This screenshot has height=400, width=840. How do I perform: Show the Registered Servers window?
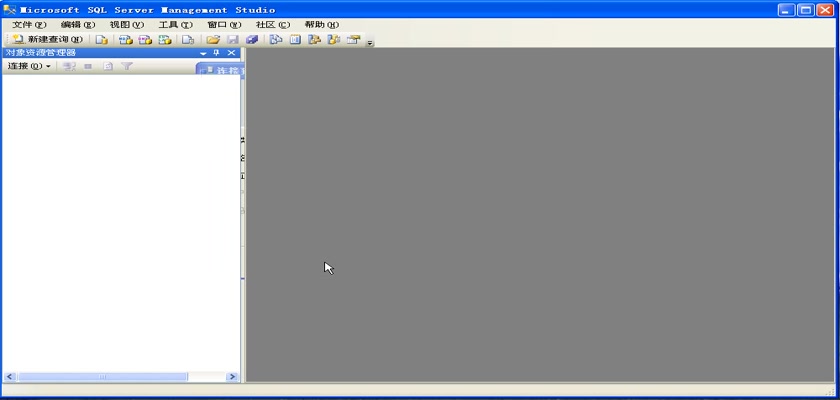tap(276, 40)
